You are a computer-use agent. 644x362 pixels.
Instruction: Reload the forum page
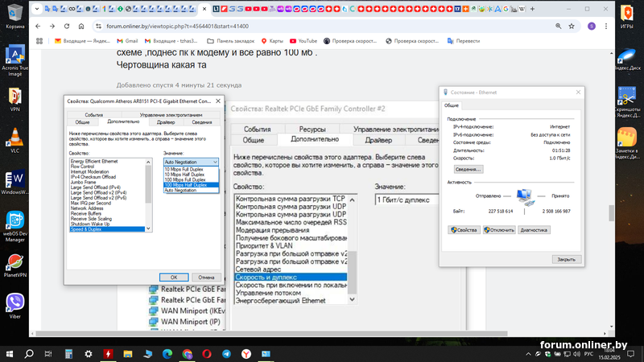pos(67,27)
